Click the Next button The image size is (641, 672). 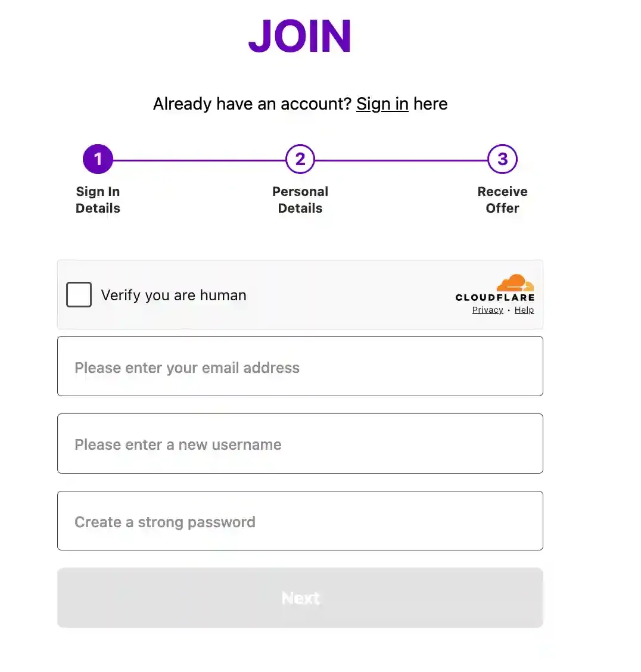click(x=300, y=598)
